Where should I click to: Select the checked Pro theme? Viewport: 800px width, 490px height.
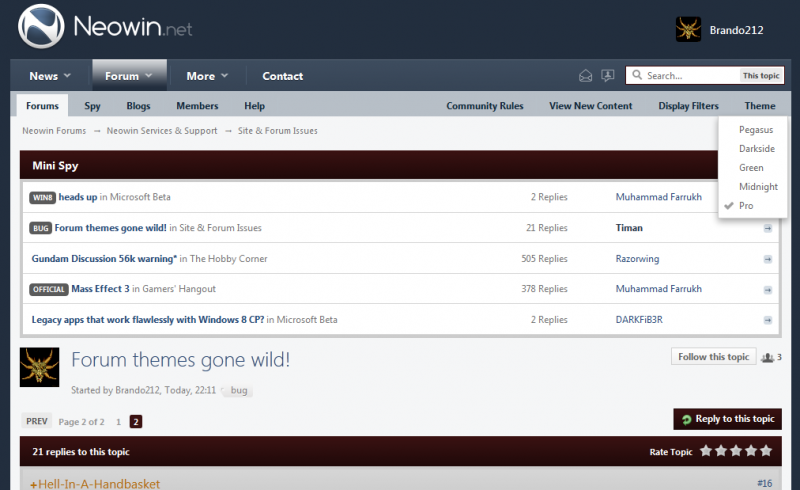(746, 206)
